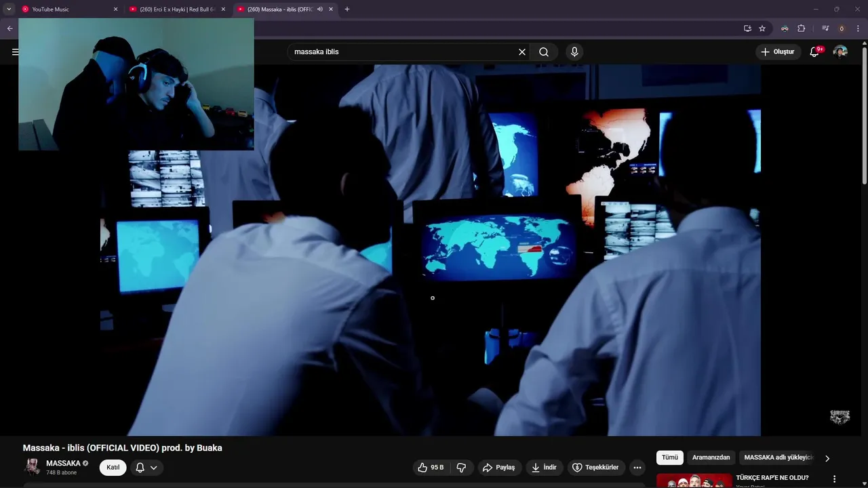Click the page vertical scrollbar
The width and height of the screenshot is (868, 488).
pos(864,115)
